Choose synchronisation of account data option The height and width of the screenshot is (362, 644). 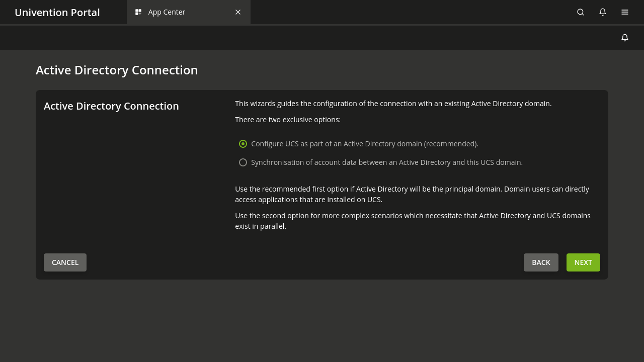pos(243,162)
